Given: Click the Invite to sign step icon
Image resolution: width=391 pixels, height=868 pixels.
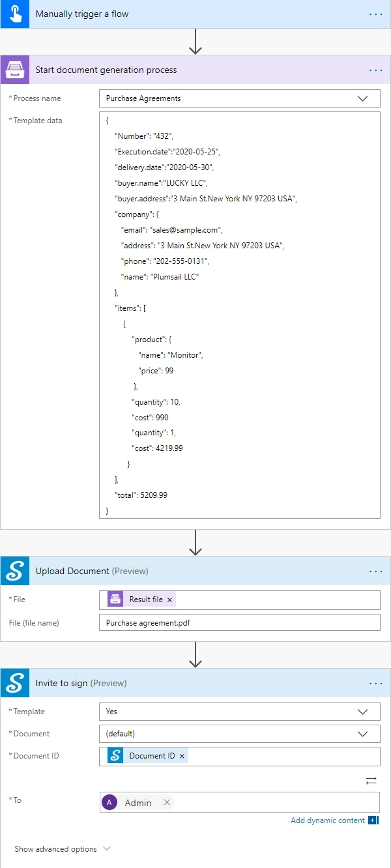Looking at the screenshot, I should (14, 683).
